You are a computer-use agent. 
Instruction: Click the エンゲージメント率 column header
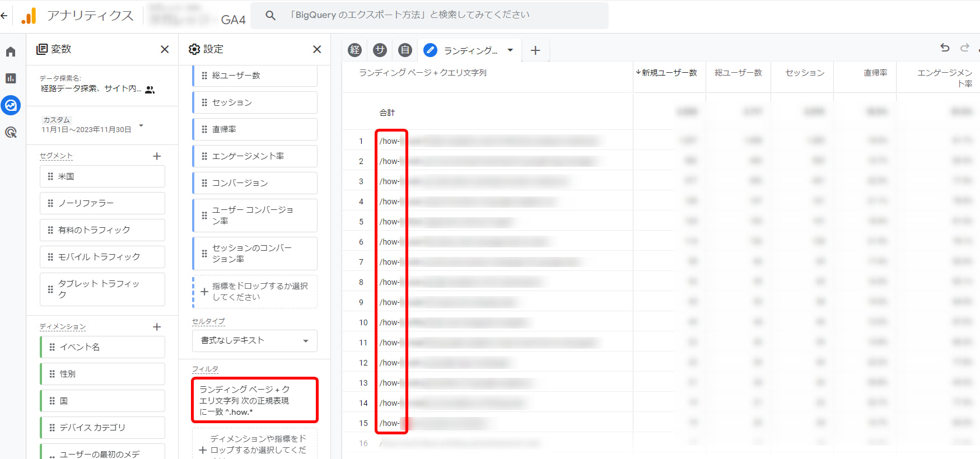tap(945, 78)
